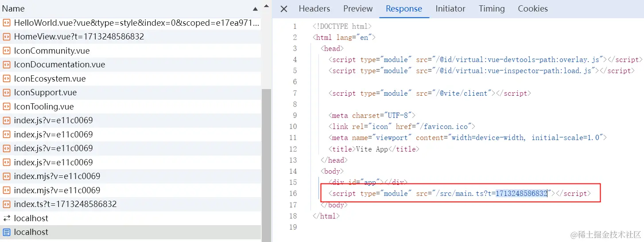This screenshot has width=644, height=242.
Task: Click script icon beside HomeView.vue
Action: (7, 37)
